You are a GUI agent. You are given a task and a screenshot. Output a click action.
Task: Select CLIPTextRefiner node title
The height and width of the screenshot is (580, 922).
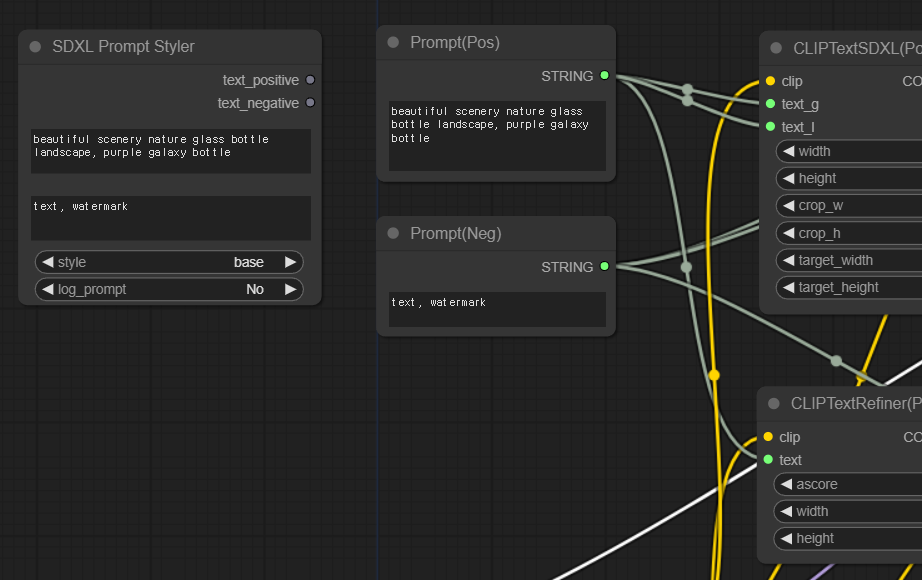click(856, 404)
